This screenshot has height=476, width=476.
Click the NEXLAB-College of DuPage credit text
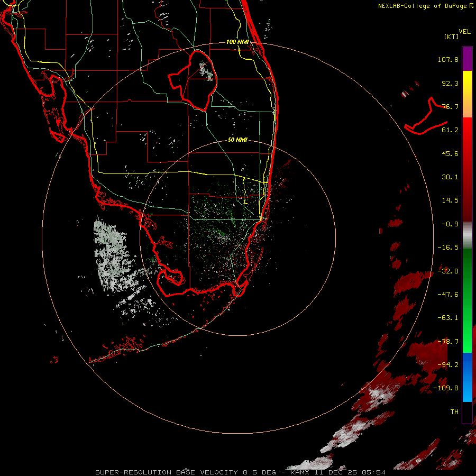click(x=426, y=6)
